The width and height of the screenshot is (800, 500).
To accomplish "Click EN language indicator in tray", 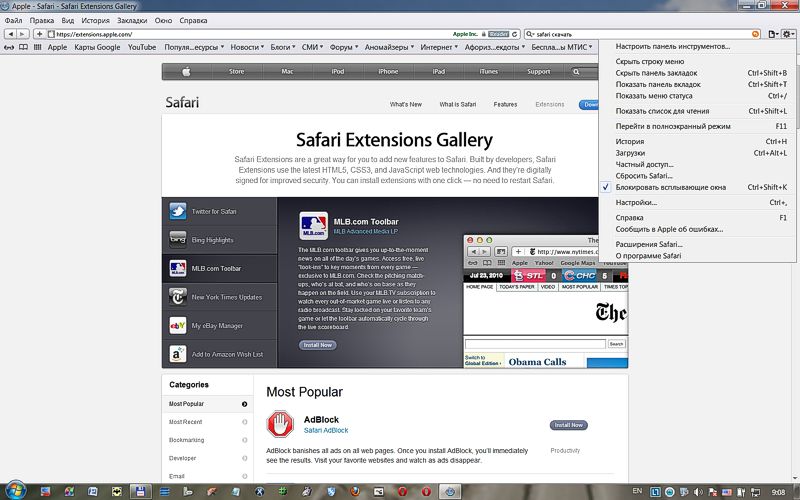I will tap(637, 491).
